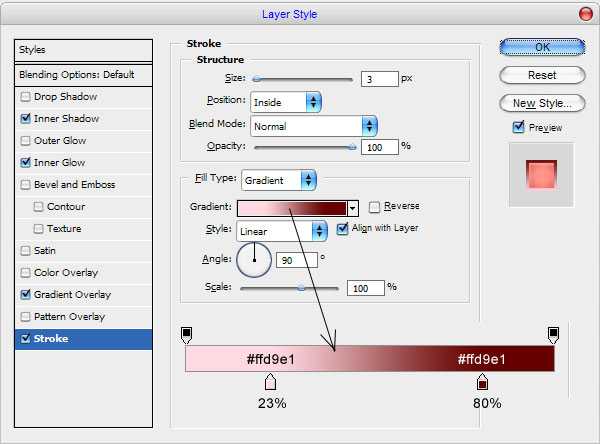Uncheck the Align with Layer option

click(x=343, y=228)
